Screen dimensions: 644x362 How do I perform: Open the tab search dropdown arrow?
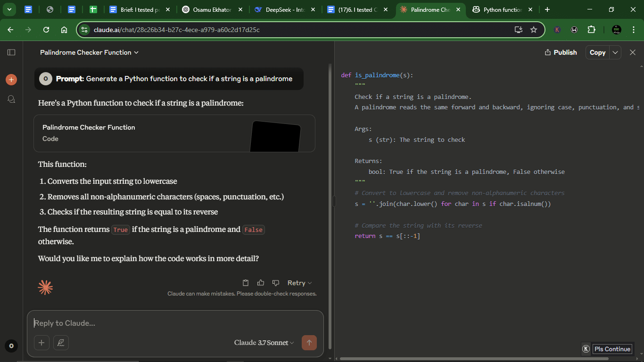[x=9, y=9]
